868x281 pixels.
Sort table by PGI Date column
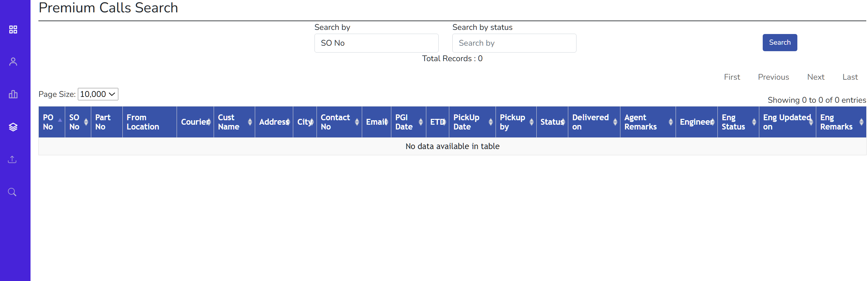tap(408, 122)
